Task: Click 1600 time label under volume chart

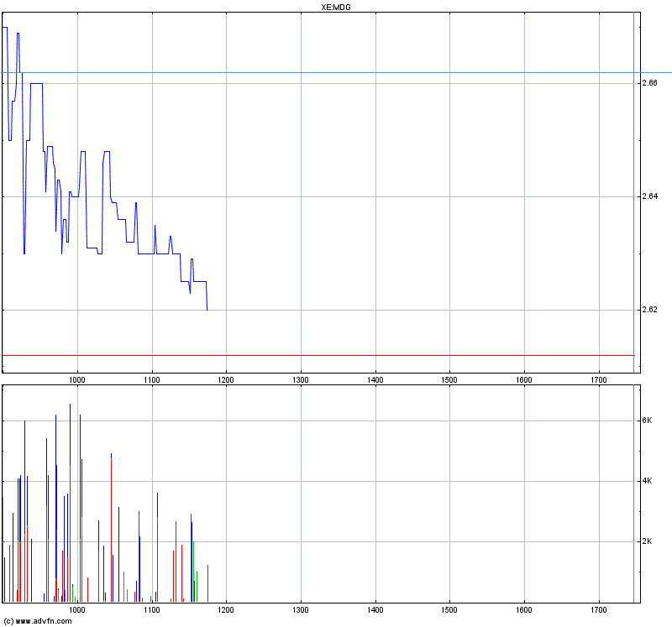Action: (524, 610)
